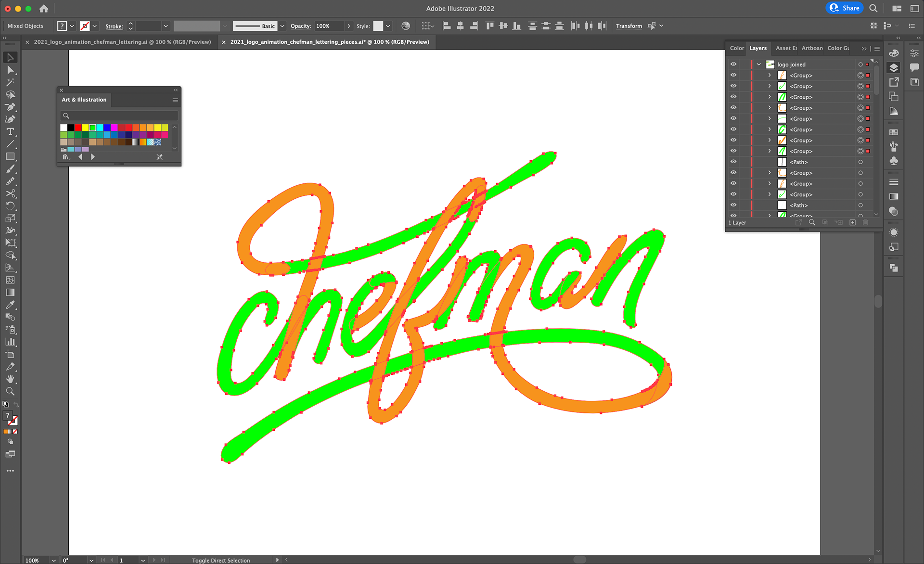Select the Paintbrush tool
This screenshot has width=924, height=564.
point(10,169)
